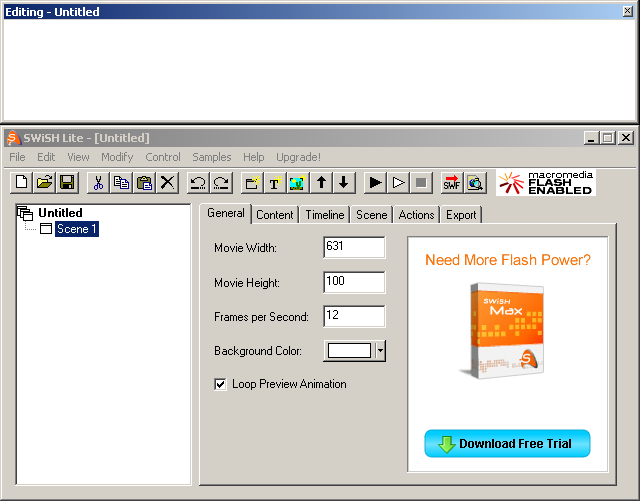Open a file using the folder icon
The width and height of the screenshot is (640, 501).
(x=44, y=182)
